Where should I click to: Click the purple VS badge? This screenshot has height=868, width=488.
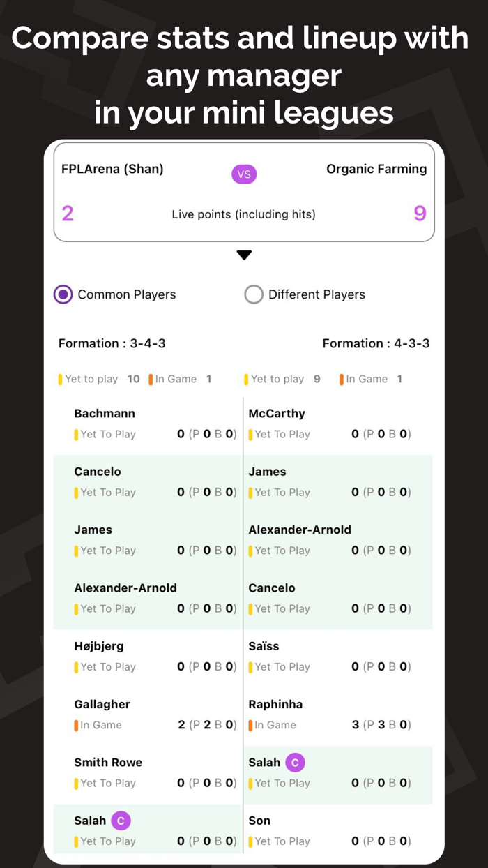[244, 174]
